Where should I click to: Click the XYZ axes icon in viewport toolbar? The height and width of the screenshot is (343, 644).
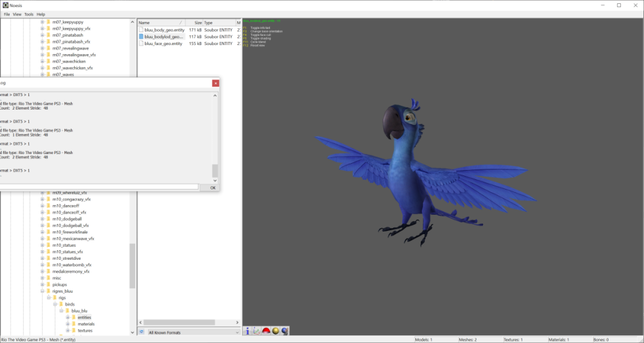pos(257,331)
